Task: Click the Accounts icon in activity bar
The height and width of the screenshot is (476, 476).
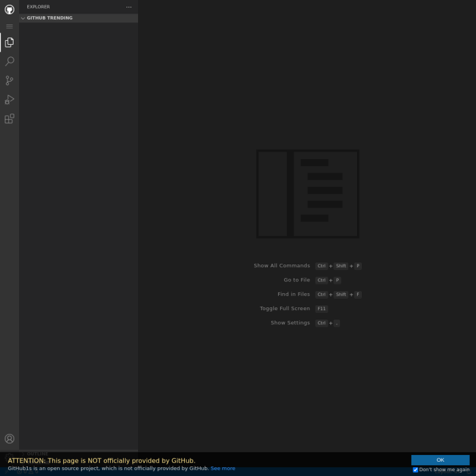Action: point(10,439)
